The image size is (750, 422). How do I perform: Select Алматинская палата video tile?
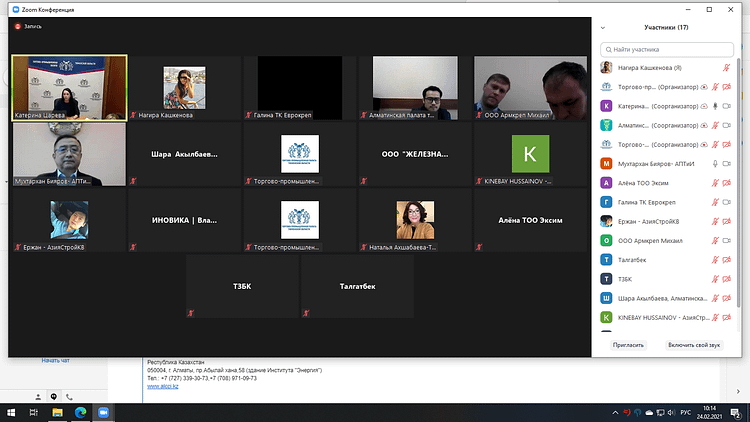[x=415, y=88]
